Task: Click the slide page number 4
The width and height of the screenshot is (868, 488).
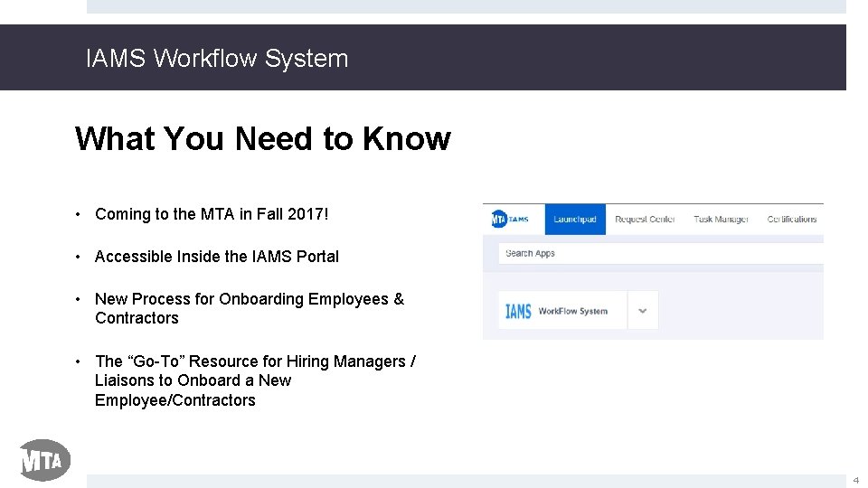Action: [856, 480]
